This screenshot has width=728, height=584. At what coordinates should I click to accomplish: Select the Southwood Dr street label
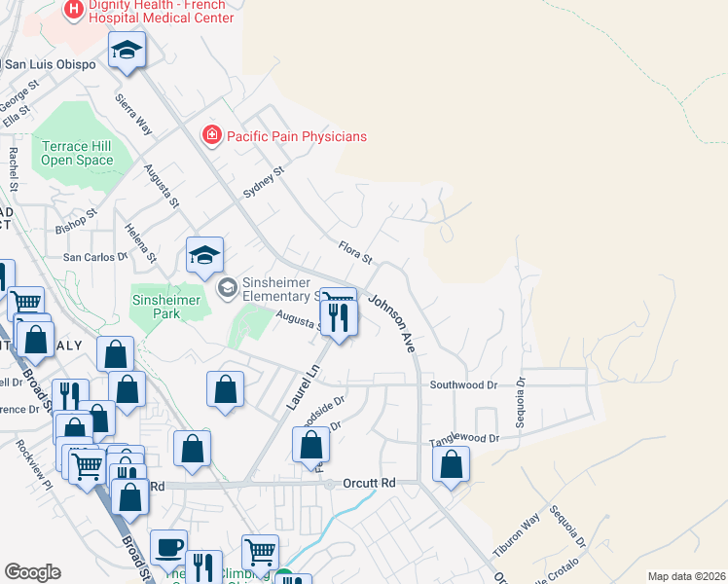(x=463, y=384)
